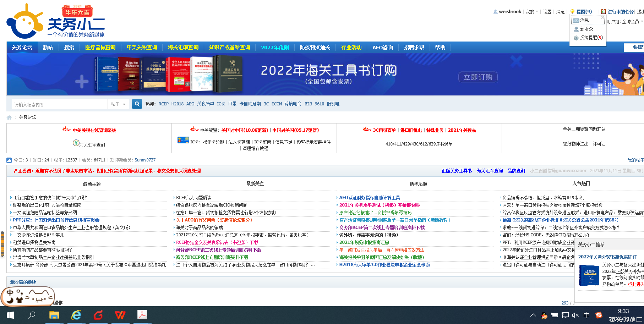This screenshot has height=324, width=644.
Task: Click the hot search keyword 跨境电商
Action: pos(293,104)
